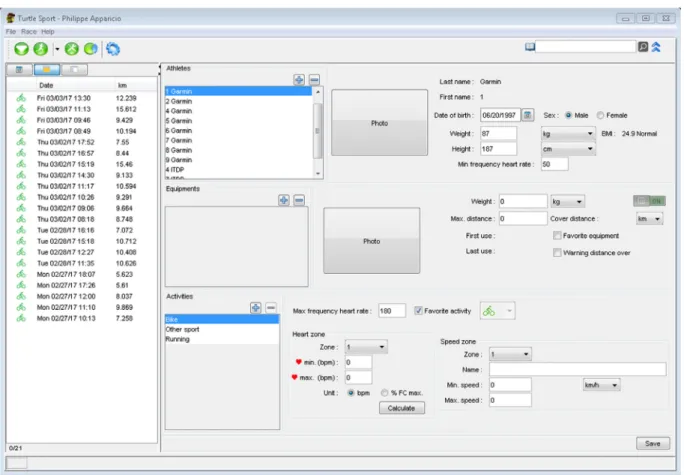This screenshot has width=684, height=475.
Task: Click the Save button
Action: pos(652,443)
